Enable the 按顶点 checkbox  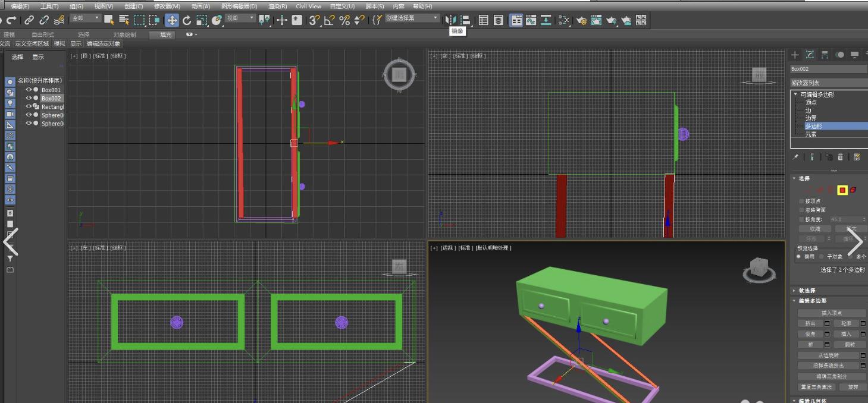coord(801,201)
